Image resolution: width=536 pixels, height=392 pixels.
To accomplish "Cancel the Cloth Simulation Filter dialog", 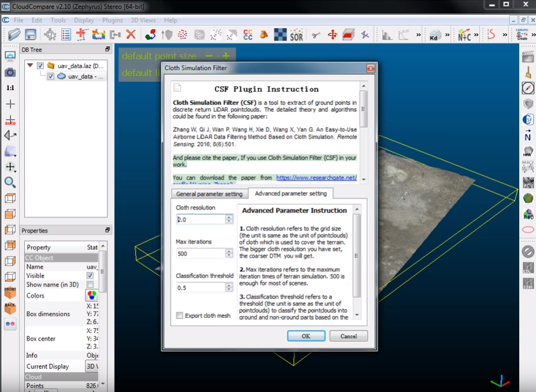I will (x=348, y=336).
